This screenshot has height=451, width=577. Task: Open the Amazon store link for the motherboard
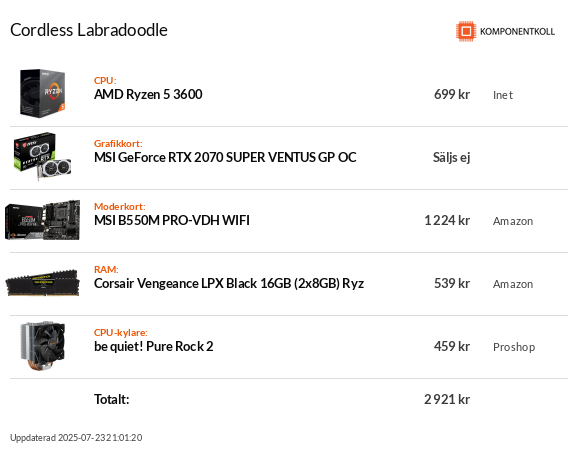coord(513,221)
